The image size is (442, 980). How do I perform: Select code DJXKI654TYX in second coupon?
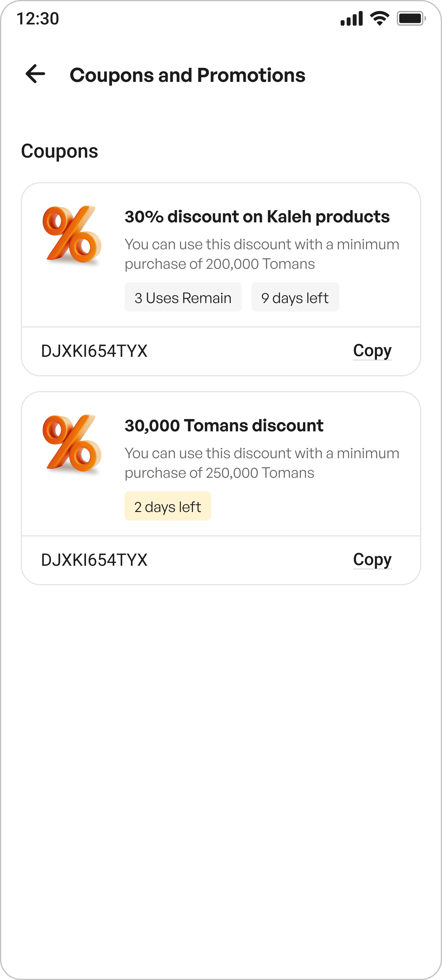(x=94, y=560)
